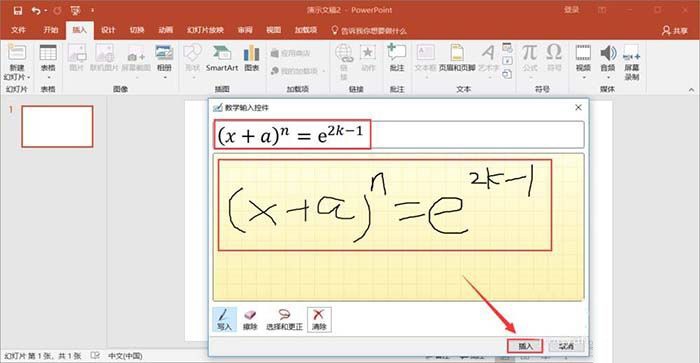
Task: Click the Save icon in quick access toolbar
Action: coord(18,10)
